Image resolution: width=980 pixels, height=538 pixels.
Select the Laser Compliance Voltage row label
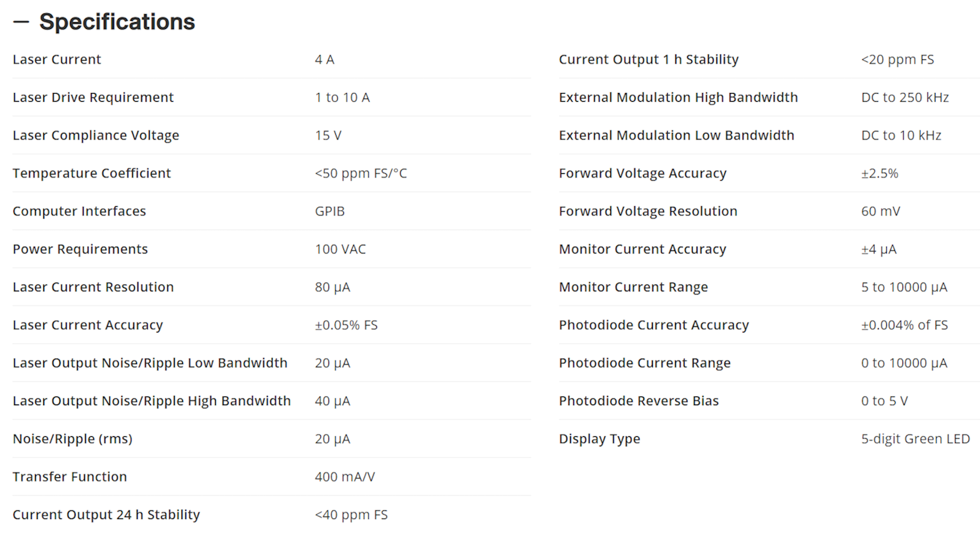coord(96,135)
